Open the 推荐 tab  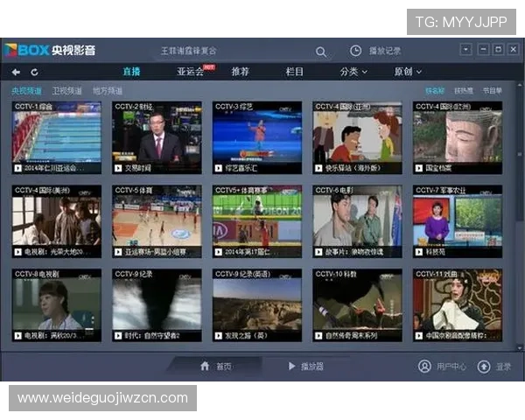(x=241, y=72)
